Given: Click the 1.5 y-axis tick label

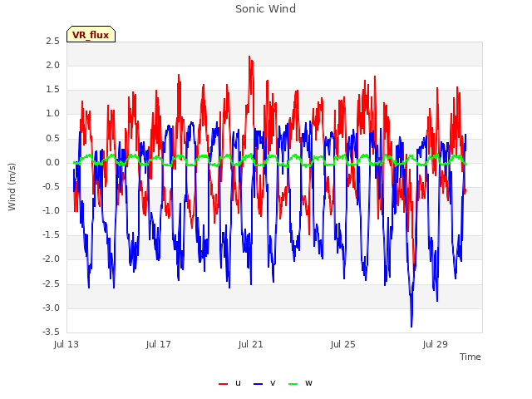Looking at the screenshot, I should 52,89.
